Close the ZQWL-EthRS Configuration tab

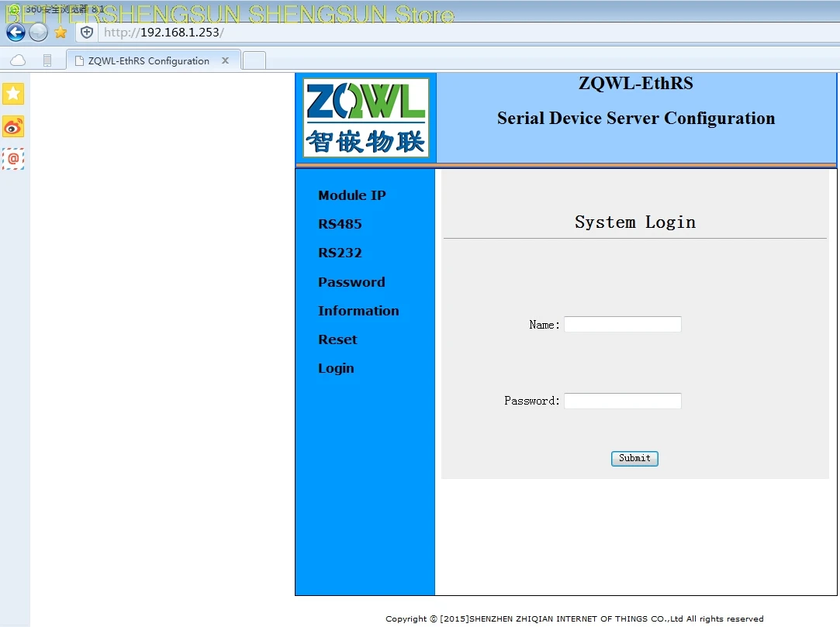pyautogui.click(x=225, y=60)
